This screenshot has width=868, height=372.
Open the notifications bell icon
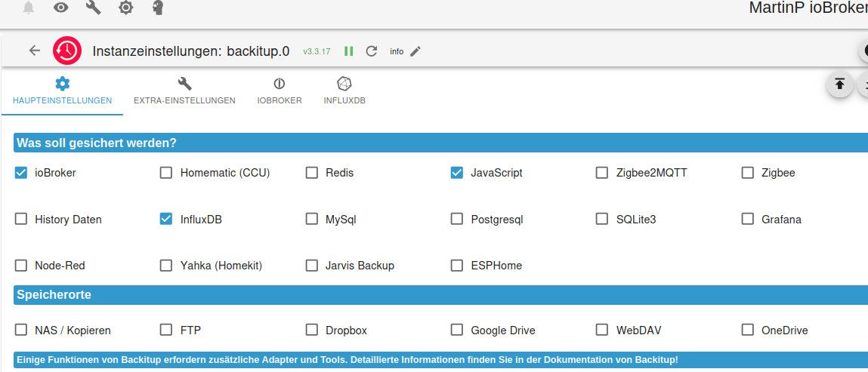pos(29,8)
